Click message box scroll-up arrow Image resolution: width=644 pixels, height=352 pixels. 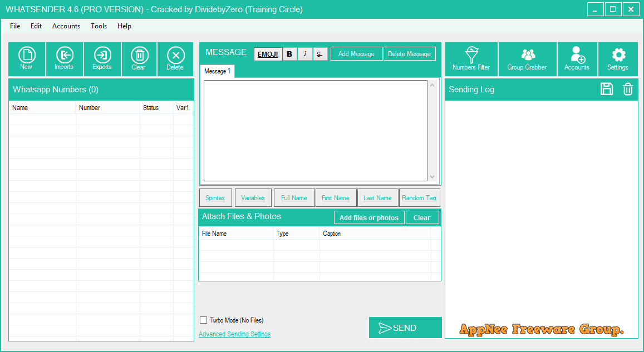tap(432, 85)
